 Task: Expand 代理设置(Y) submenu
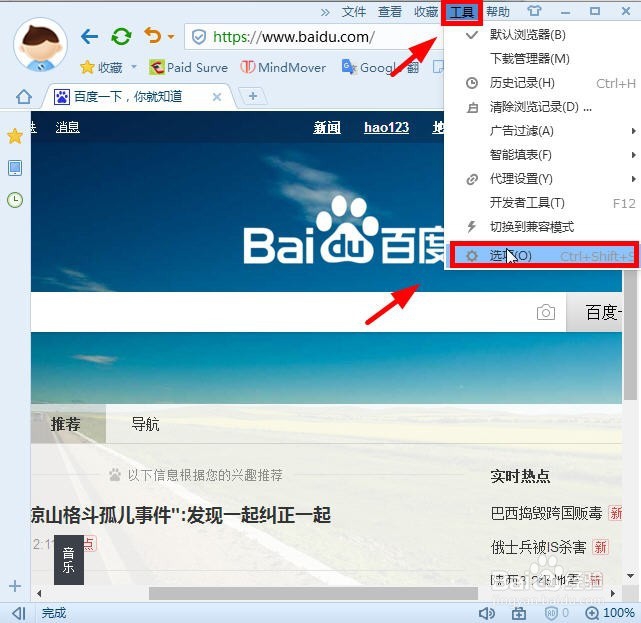pyautogui.click(x=542, y=179)
